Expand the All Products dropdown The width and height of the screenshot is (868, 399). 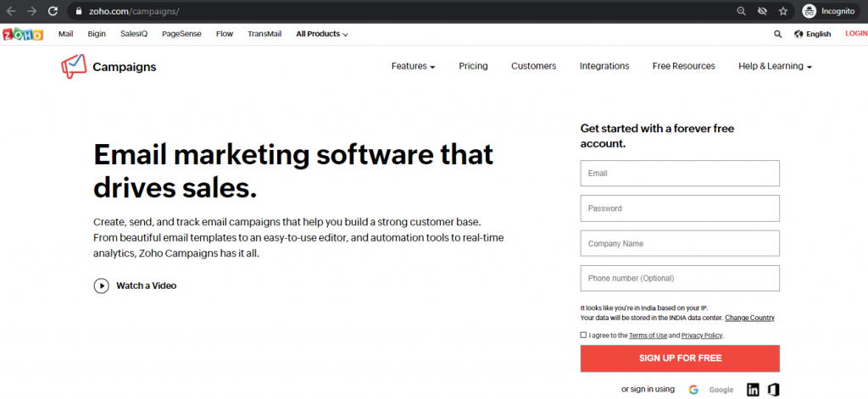tap(321, 35)
